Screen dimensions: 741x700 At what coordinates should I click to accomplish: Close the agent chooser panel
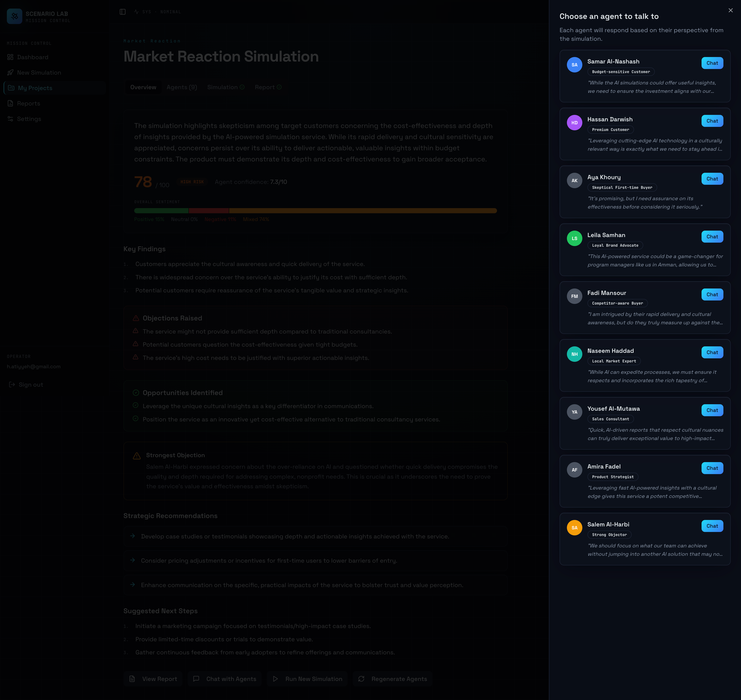730,11
